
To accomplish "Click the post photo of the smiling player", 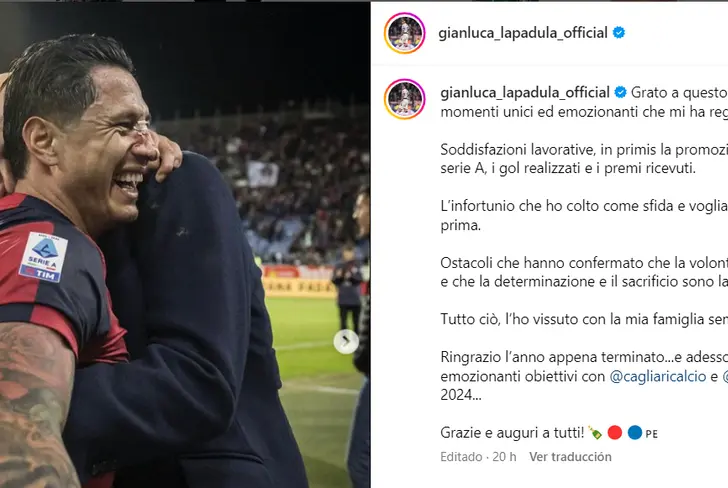I will click(185, 245).
